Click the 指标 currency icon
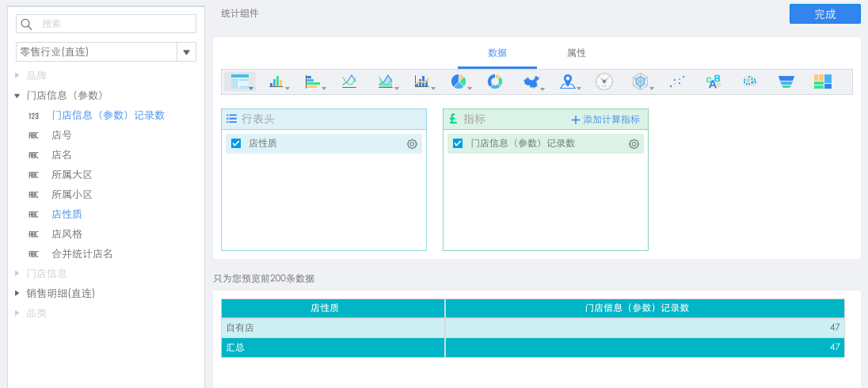 [x=453, y=119]
